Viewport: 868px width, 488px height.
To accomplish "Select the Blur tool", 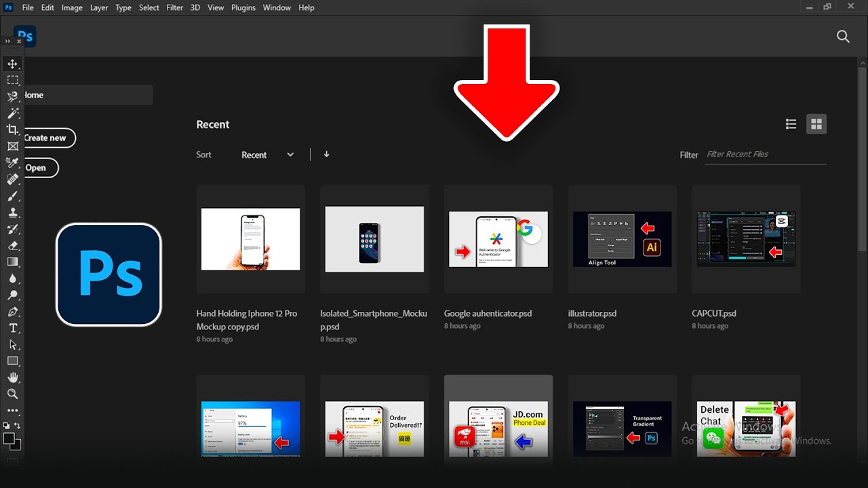I will pos(12,279).
